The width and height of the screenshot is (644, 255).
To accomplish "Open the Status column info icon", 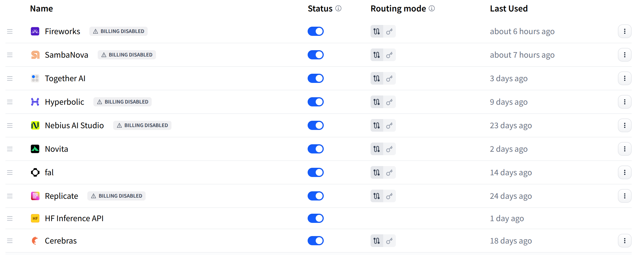I will pyautogui.click(x=339, y=9).
